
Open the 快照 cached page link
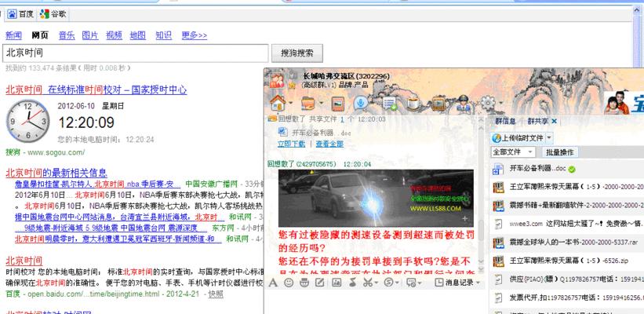216,294
